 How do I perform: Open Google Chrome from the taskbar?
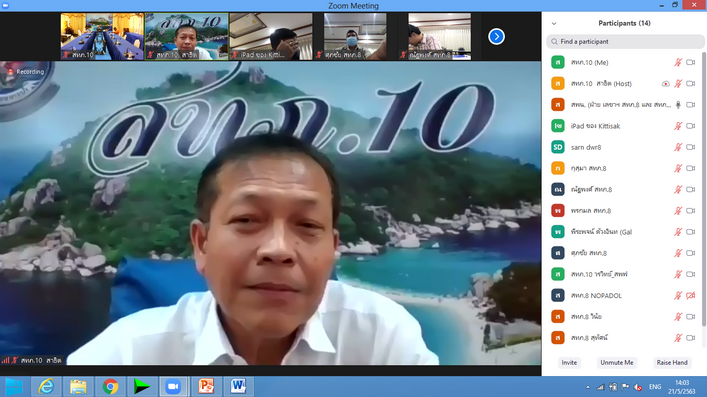[110, 387]
